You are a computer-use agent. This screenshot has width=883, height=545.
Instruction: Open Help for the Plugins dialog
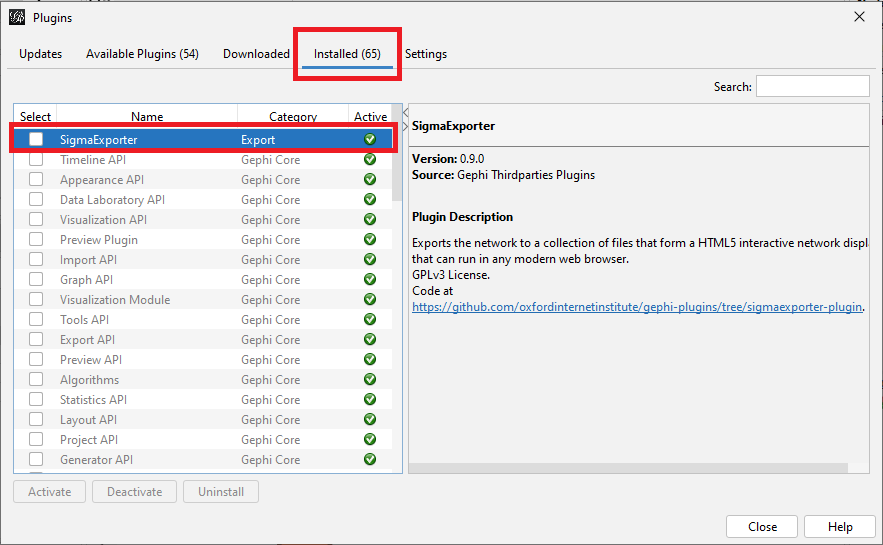point(840,526)
